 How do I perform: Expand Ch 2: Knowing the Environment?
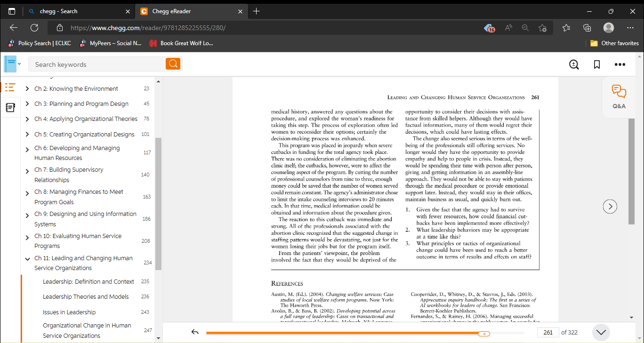(x=27, y=89)
